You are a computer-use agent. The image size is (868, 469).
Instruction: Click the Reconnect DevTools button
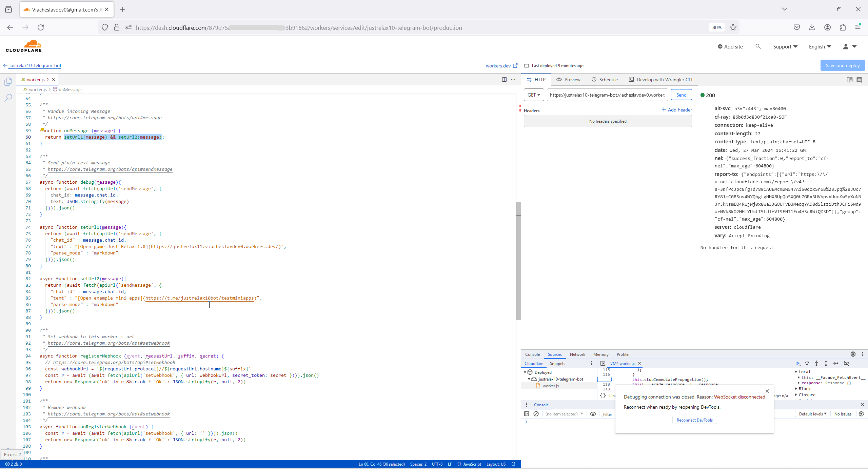click(x=694, y=420)
